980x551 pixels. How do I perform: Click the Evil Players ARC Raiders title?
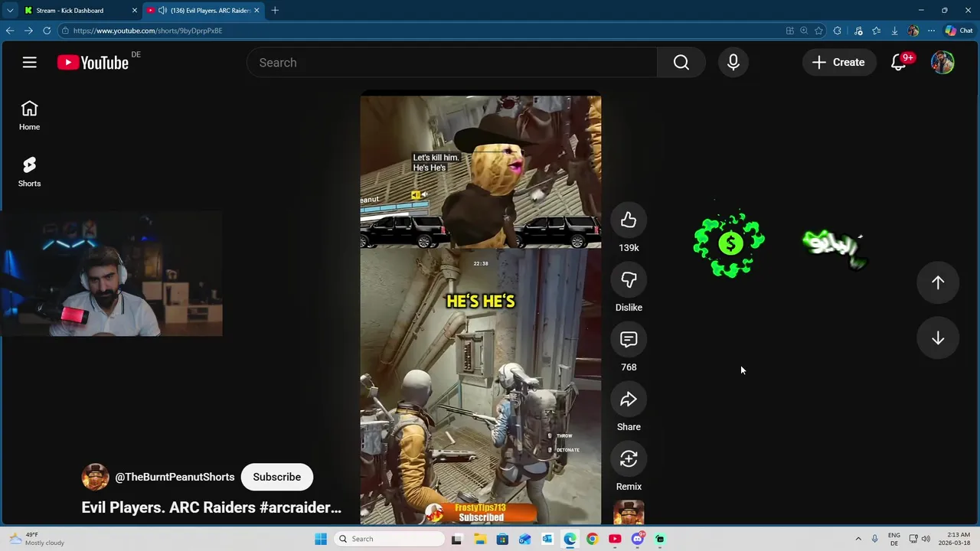tap(211, 507)
